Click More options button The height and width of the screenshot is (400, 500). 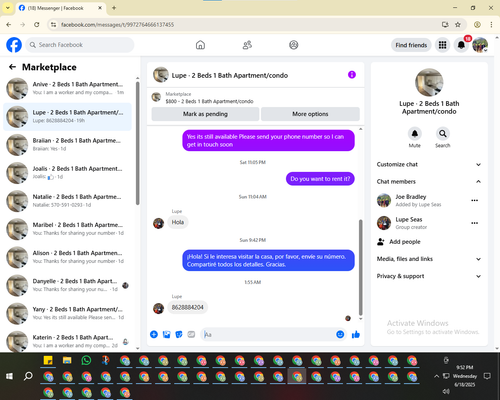310,114
